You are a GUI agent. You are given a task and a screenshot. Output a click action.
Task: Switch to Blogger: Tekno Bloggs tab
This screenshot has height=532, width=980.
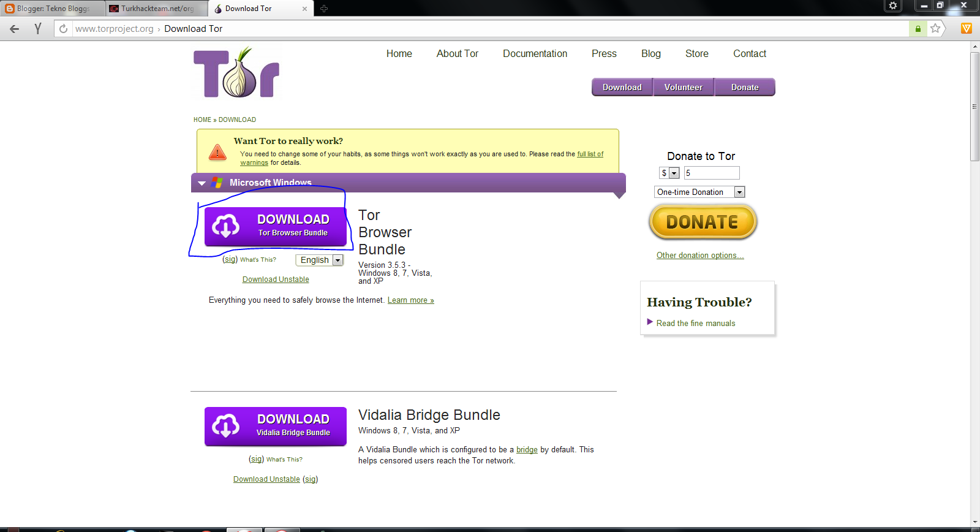(x=53, y=9)
